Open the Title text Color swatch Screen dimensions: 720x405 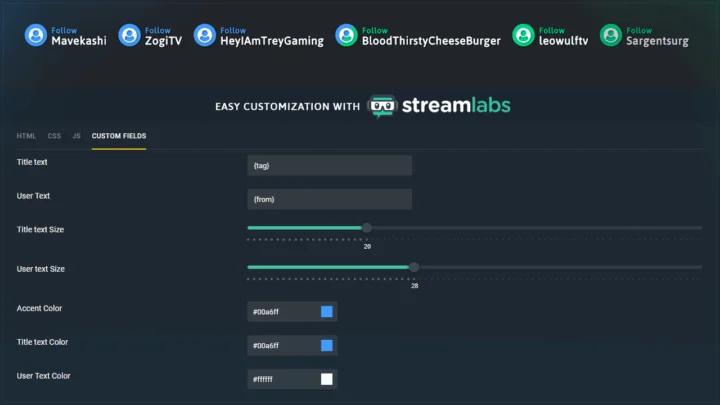coord(327,346)
